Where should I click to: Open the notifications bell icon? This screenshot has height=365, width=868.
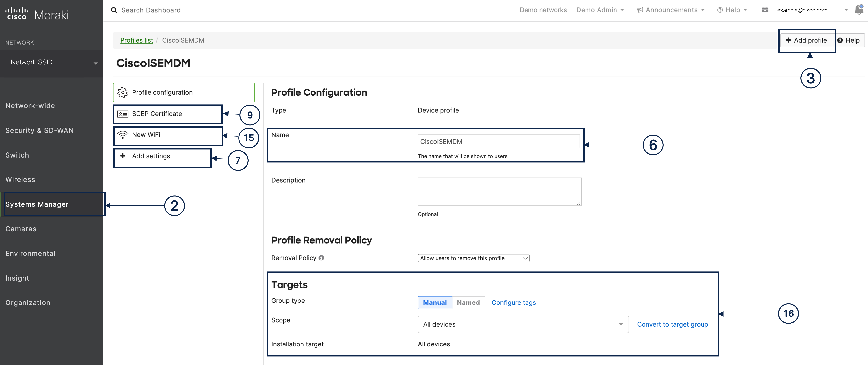[x=859, y=10]
